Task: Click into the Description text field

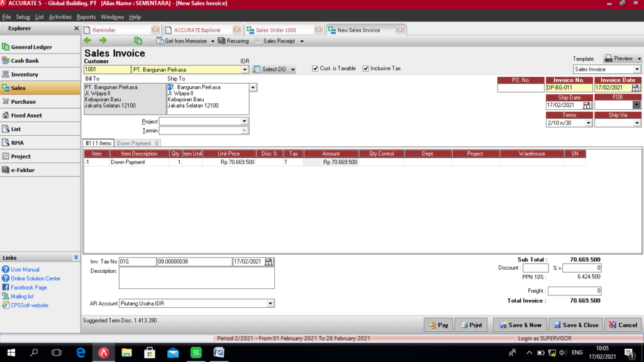Action: coord(196,278)
